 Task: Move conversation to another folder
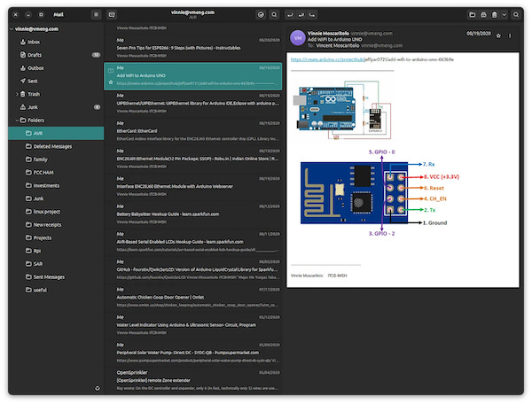[x=472, y=14]
